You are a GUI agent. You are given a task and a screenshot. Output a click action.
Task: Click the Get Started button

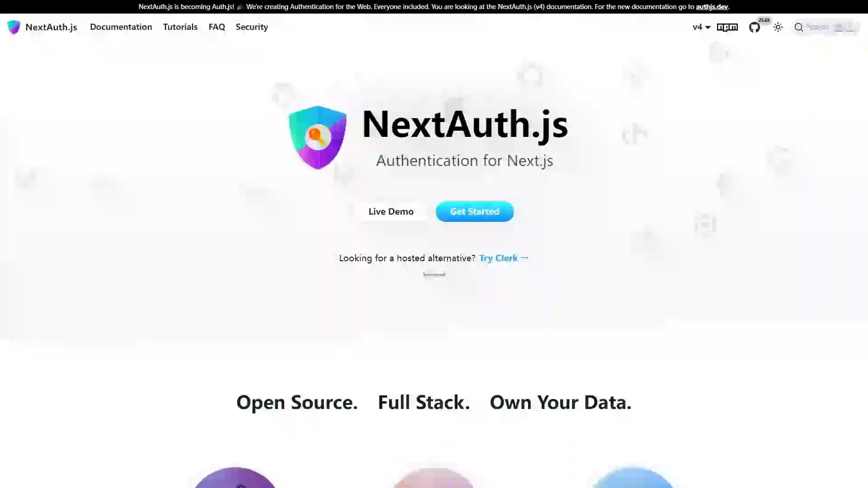(x=475, y=211)
